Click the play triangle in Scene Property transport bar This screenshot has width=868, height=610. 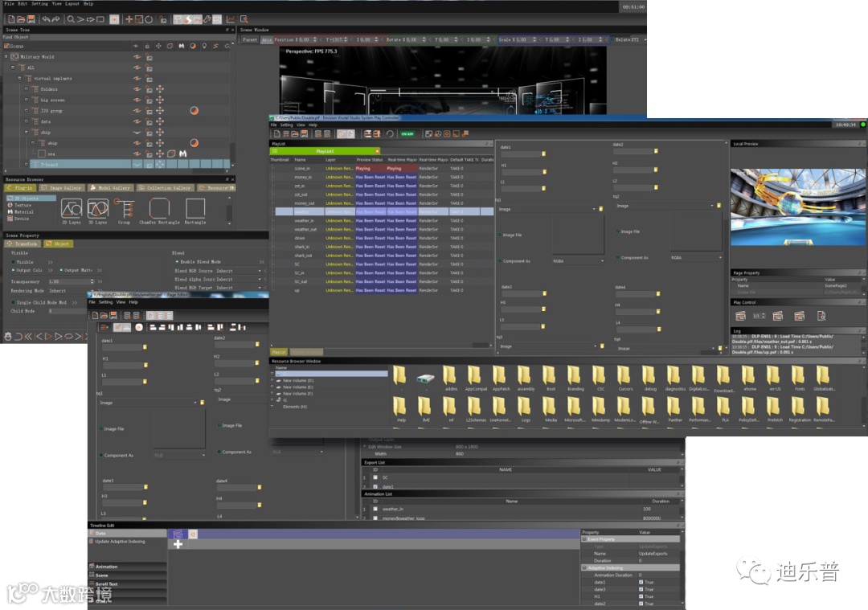coord(48,336)
